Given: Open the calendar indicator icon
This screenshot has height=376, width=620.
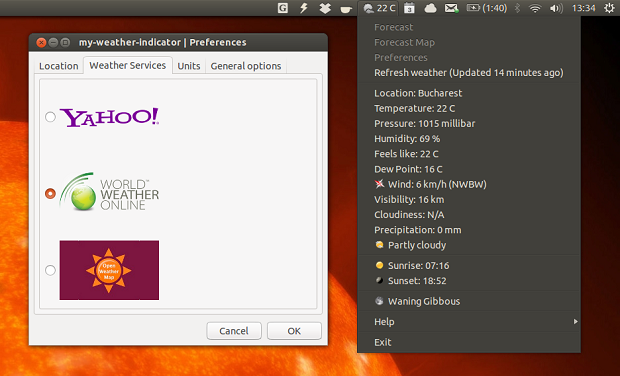Looking at the screenshot, I should coord(409,8).
